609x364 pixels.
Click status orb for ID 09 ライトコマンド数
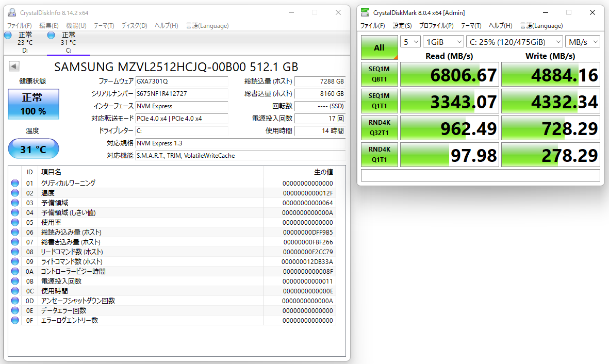tap(15, 261)
